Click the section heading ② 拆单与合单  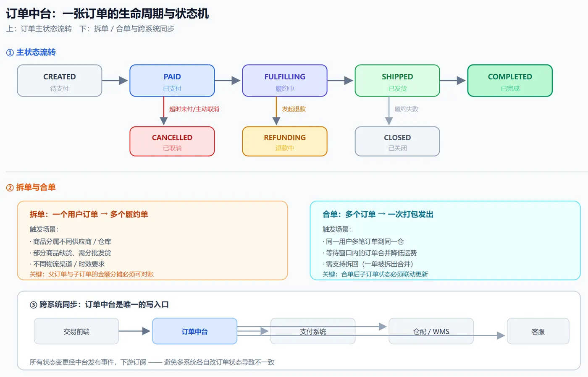tap(31, 187)
